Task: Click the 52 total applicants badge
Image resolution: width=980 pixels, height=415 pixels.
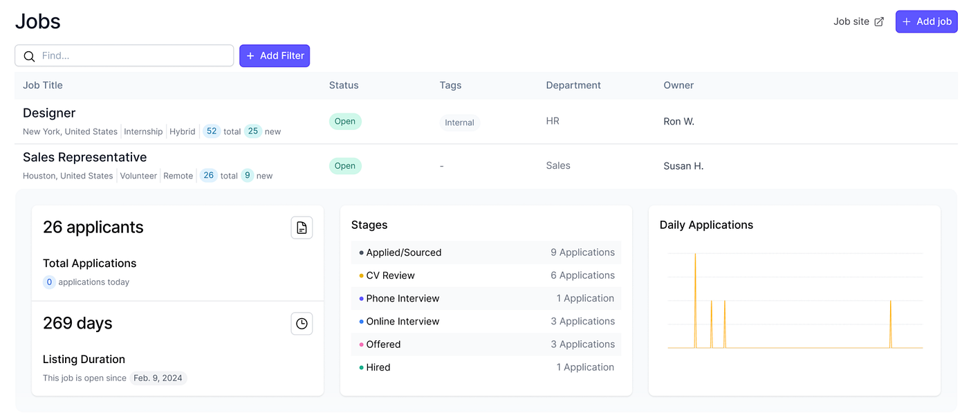Action: (x=211, y=131)
